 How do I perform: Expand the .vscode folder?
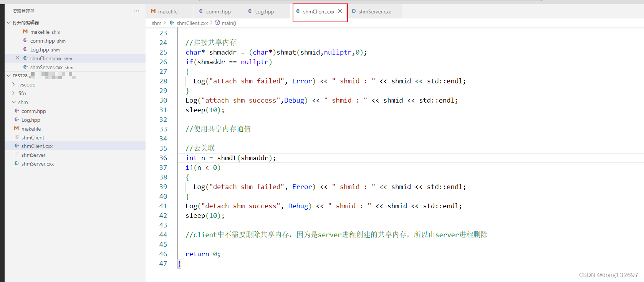[x=14, y=85]
